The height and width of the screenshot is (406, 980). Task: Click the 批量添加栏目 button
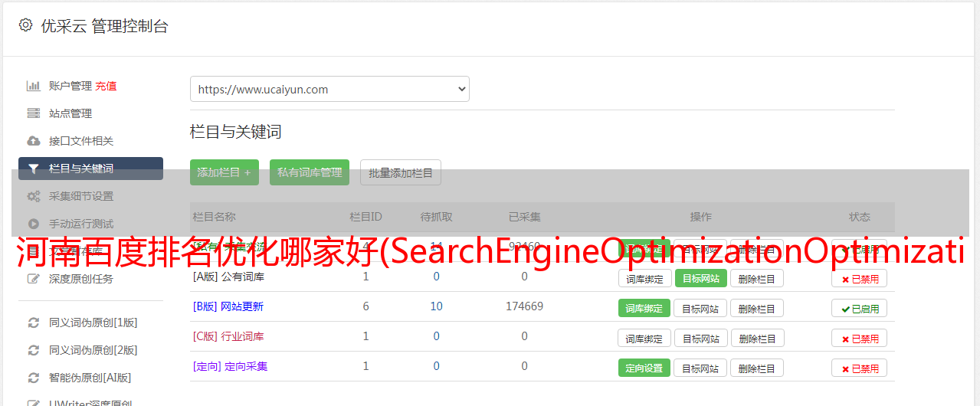pos(401,172)
